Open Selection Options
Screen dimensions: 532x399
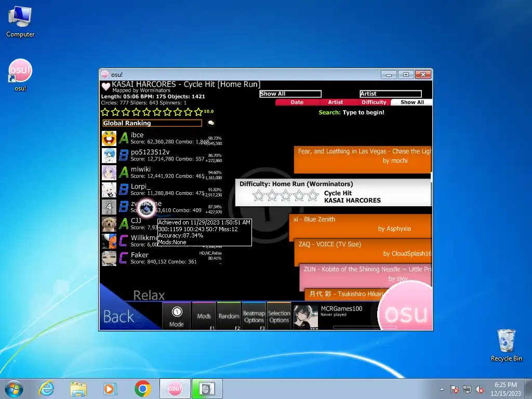click(279, 316)
